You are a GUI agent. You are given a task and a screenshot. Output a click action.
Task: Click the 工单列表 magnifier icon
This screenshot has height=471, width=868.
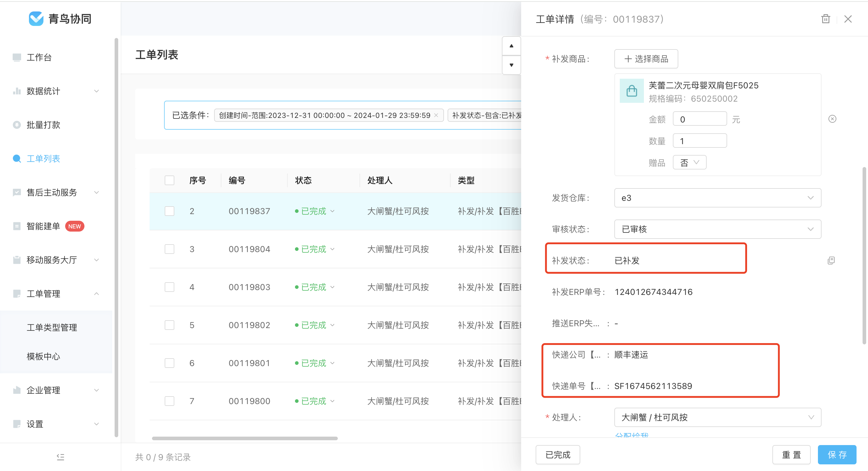coord(17,158)
